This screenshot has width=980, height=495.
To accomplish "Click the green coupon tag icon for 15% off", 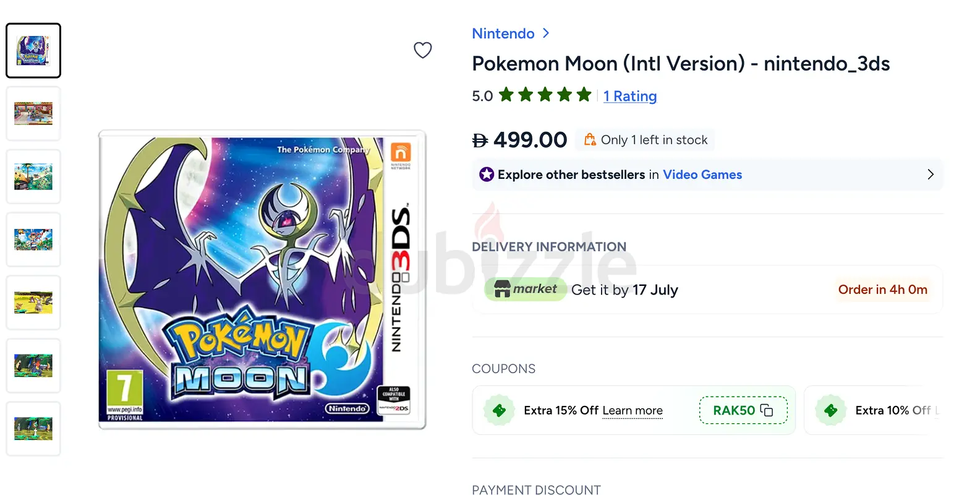I will coord(500,410).
